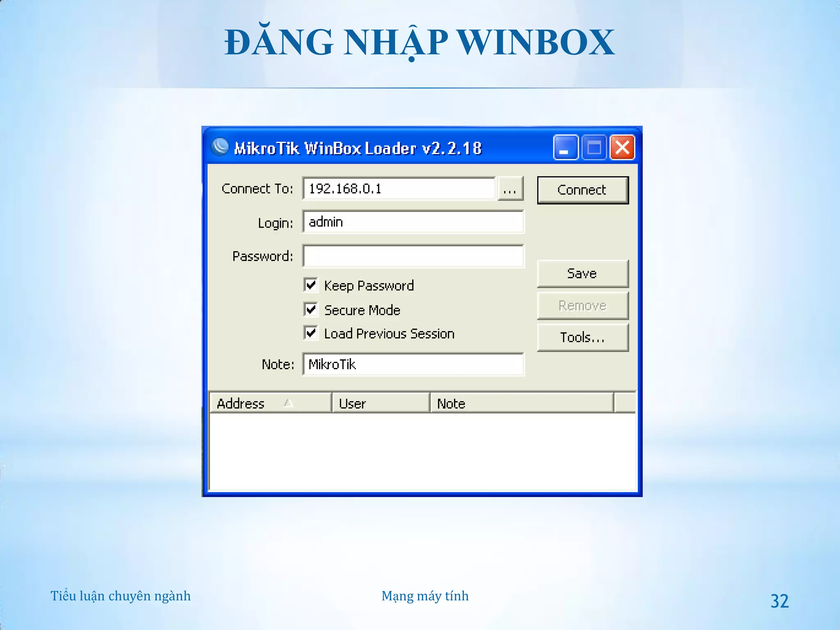Image resolution: width=840 pixels, height=630 pixels.
Task: Focus the Password input field
Action: point(413,256)
